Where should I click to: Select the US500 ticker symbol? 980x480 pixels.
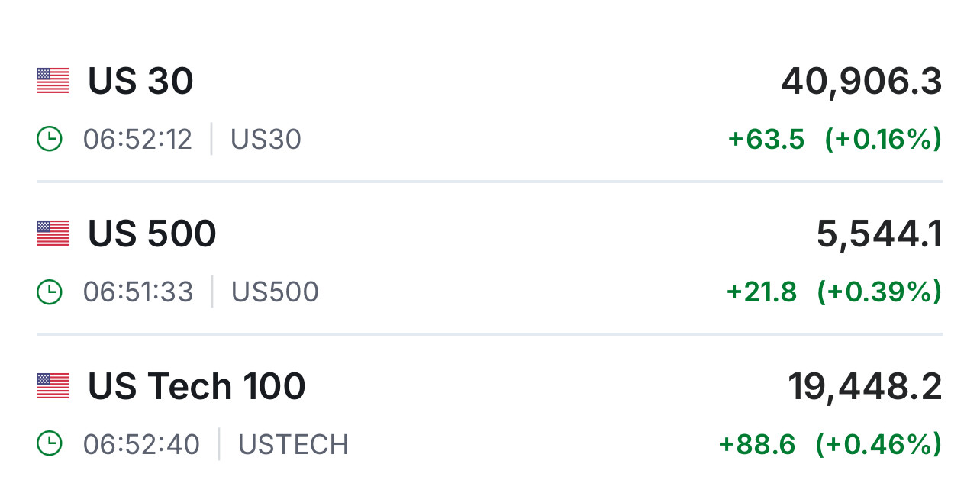click(x=275, y=292)
